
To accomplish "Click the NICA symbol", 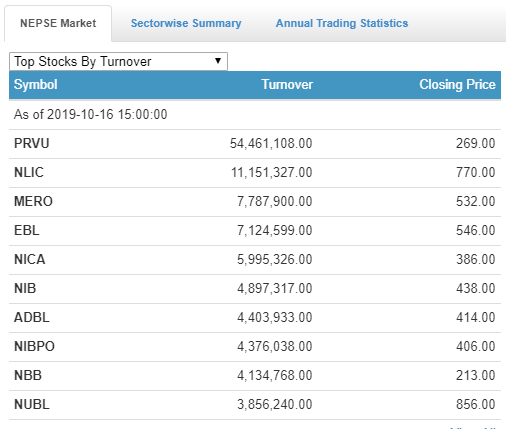I will click(29, 259).
